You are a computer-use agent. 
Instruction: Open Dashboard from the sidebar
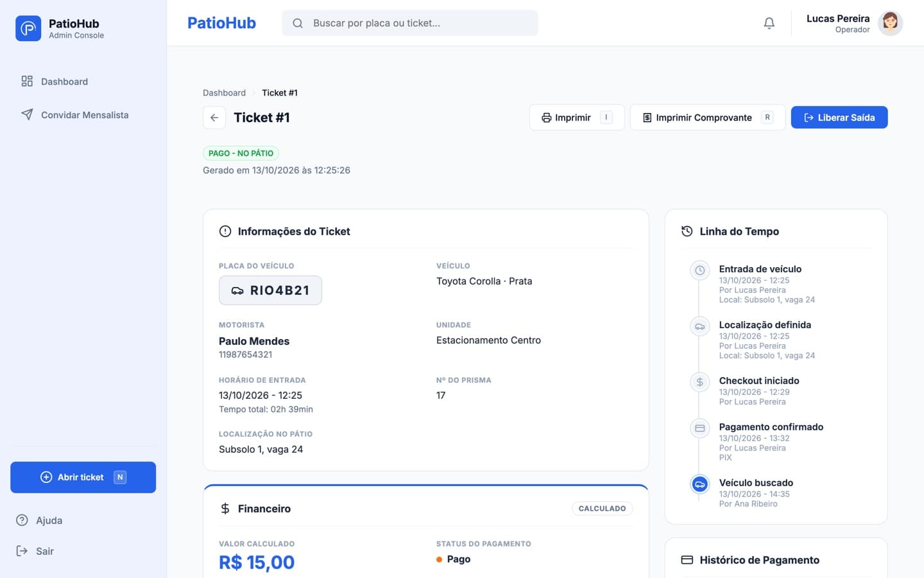pyautogui.click(x=83, y=82)
